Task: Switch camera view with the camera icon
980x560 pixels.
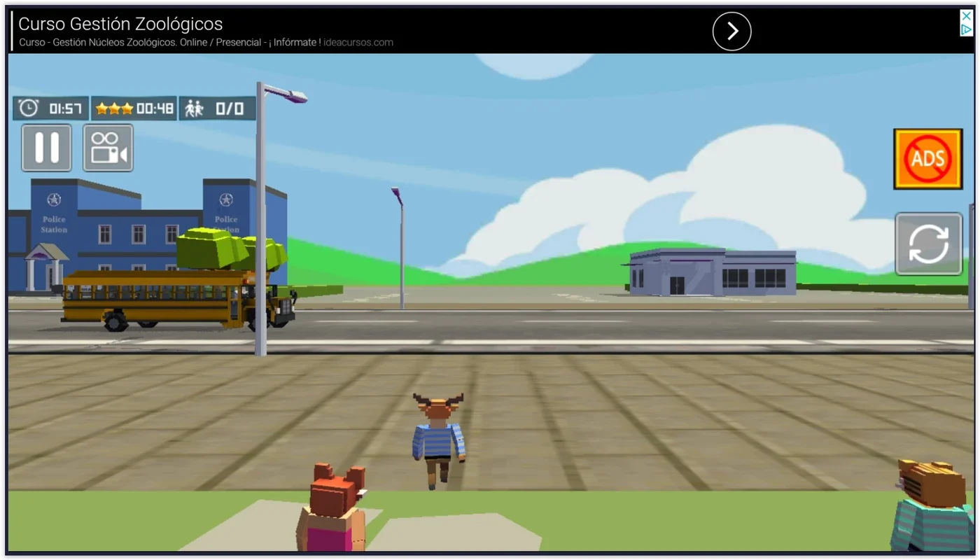Action: point(108,148)
